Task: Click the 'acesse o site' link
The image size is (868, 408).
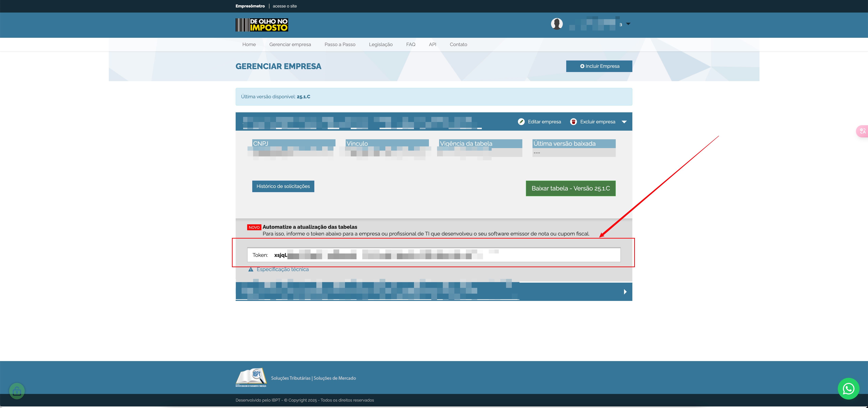Action: pos(284,6)
